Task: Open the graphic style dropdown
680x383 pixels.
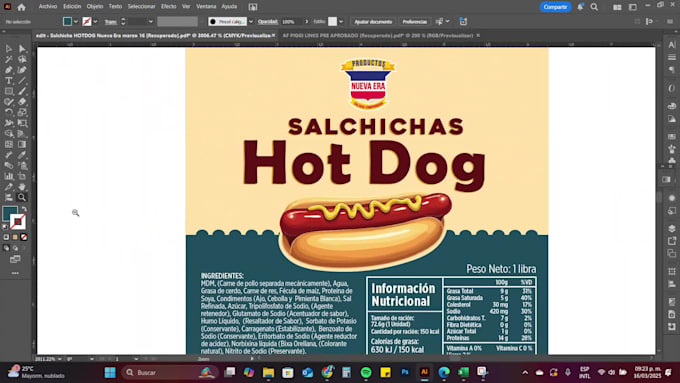Action: coord(341,22)
